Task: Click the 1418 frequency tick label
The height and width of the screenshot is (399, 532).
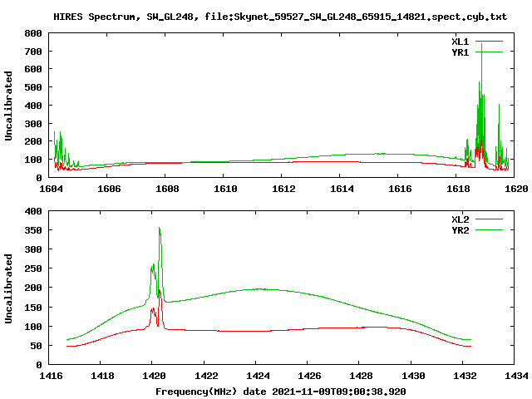Action: click(x=102, y=376)
